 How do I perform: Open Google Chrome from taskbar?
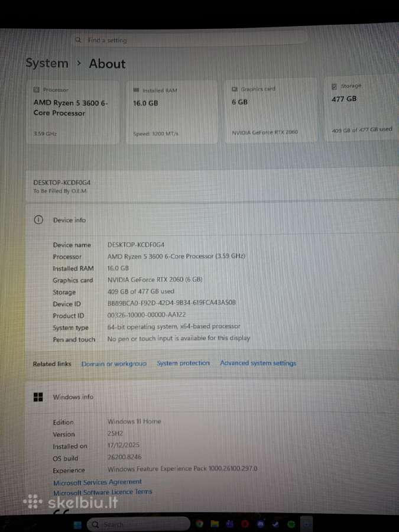click(200, 524)
